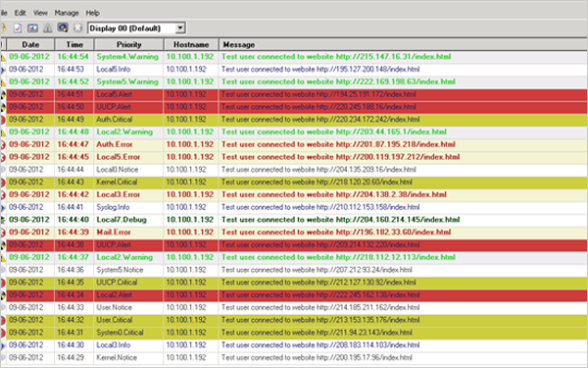The width and height of the screenshot is (588, 368).
Task: Select date 09-06-2012 in 16:44:29 row
Action: coord(30,357)
